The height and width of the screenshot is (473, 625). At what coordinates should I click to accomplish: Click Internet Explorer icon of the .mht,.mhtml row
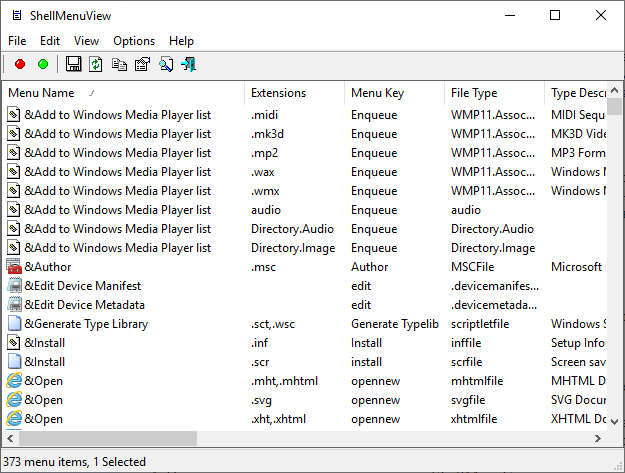pyautogui.click(x=14, y=381)
